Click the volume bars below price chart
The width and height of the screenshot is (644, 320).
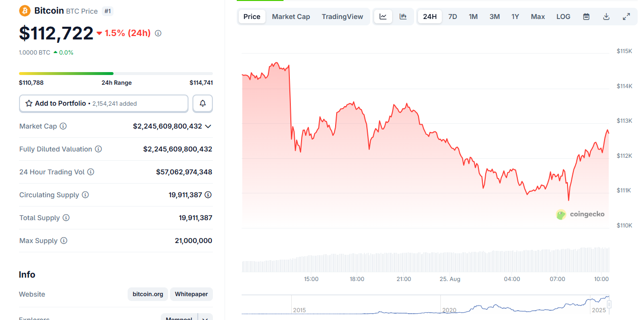[425, 260]
